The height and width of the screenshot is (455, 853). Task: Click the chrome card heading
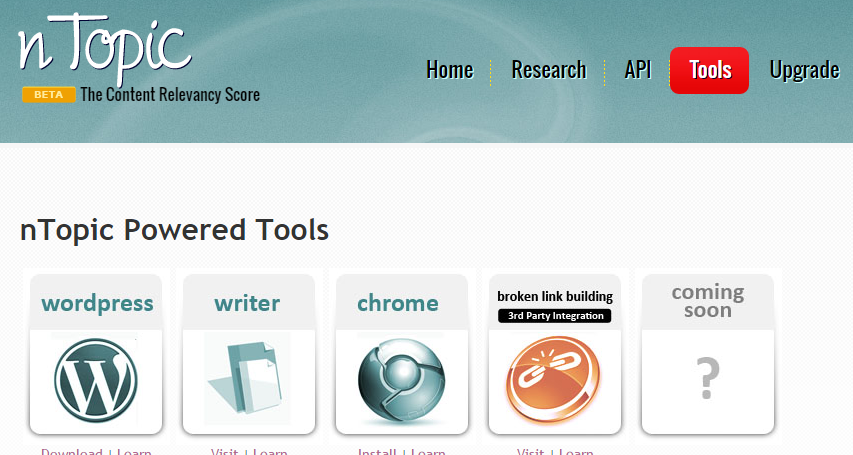pyautogui.click(x=398, y=304)
